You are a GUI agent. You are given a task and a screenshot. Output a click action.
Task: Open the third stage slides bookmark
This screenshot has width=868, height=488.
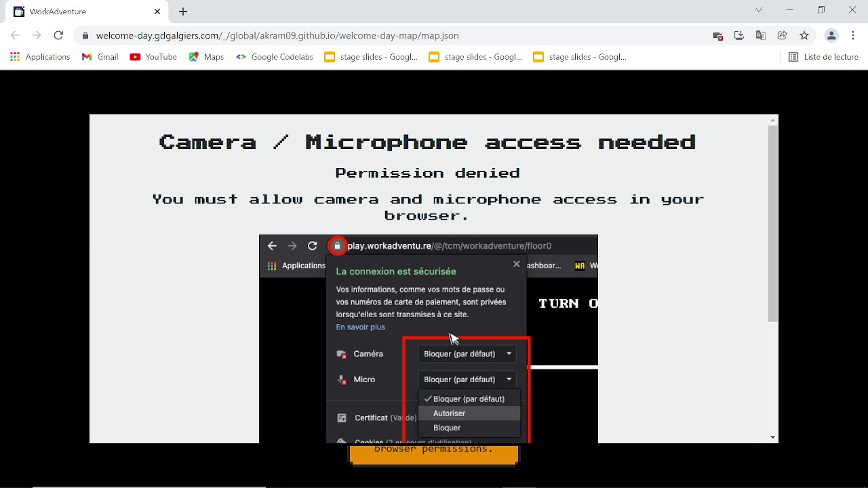[580, 57]
